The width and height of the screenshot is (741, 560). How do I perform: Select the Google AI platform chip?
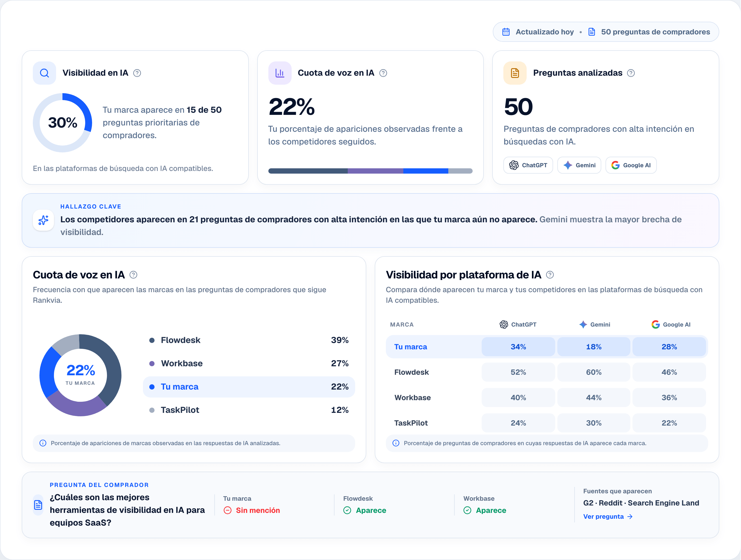[631, 165]
